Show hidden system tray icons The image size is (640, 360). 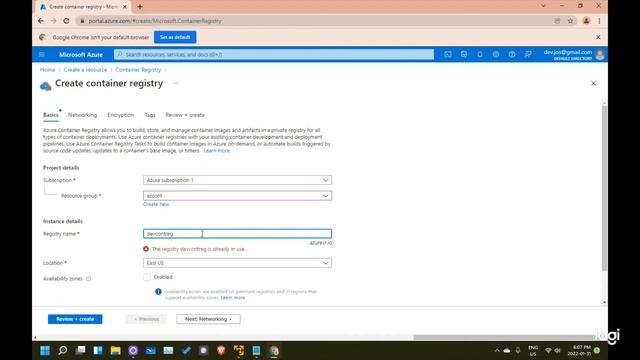pyautogui.click(x=497, y=350)
